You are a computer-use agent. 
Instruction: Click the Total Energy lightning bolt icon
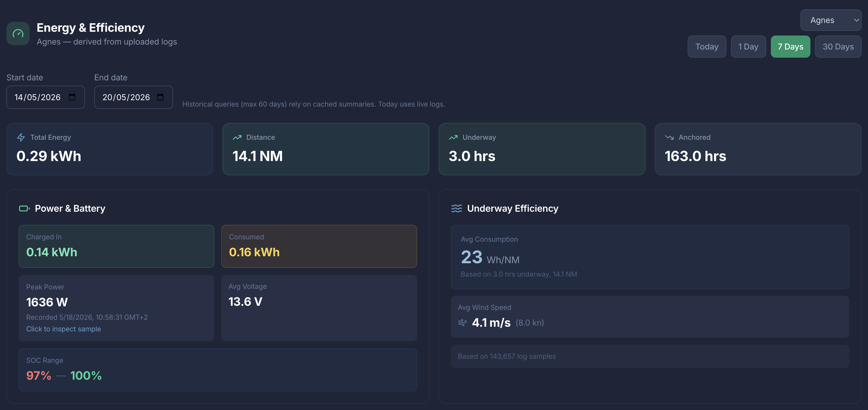click(x=21, y=137)
